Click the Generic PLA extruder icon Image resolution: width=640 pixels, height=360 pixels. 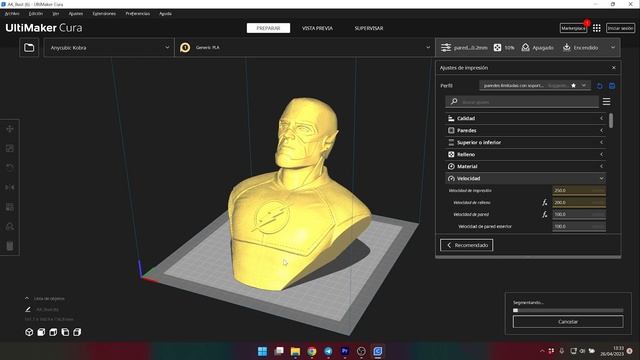coord(185,48)
